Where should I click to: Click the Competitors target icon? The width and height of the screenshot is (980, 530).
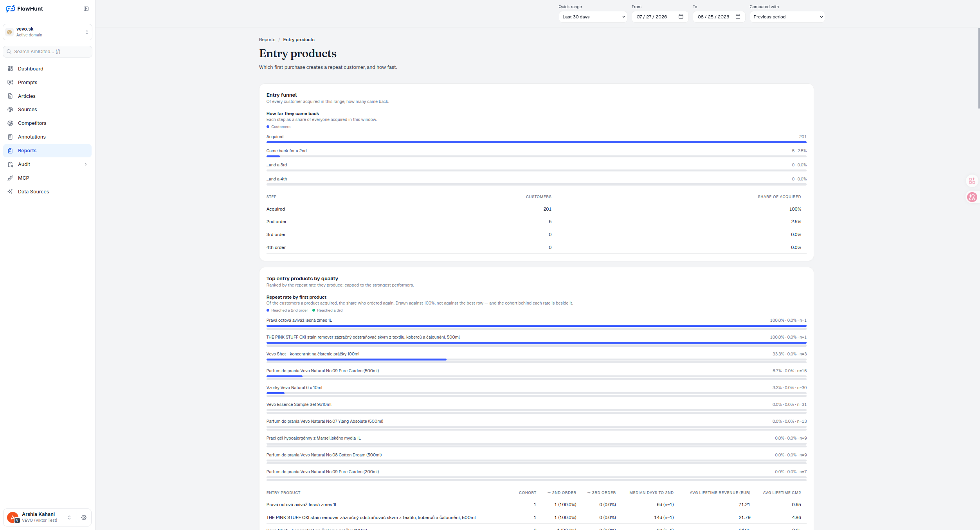[10, 123]
